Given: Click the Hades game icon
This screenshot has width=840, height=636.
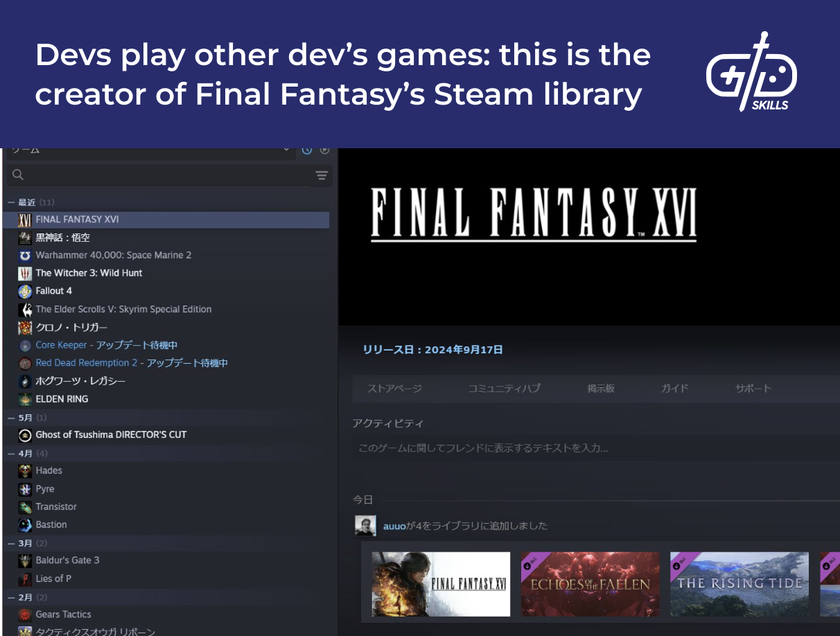Looking at the screenshot, I should (25, 471).
